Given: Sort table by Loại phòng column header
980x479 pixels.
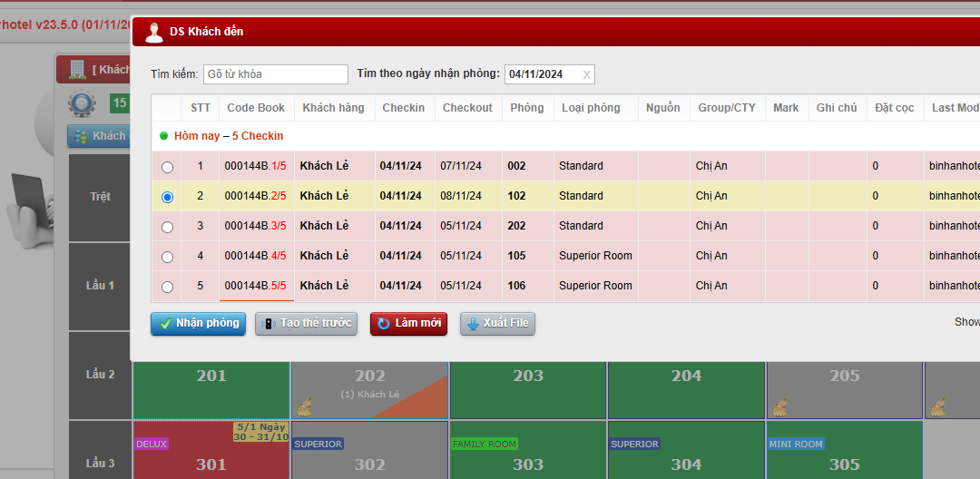Looking at the screenshot, I should click(591, 108).
